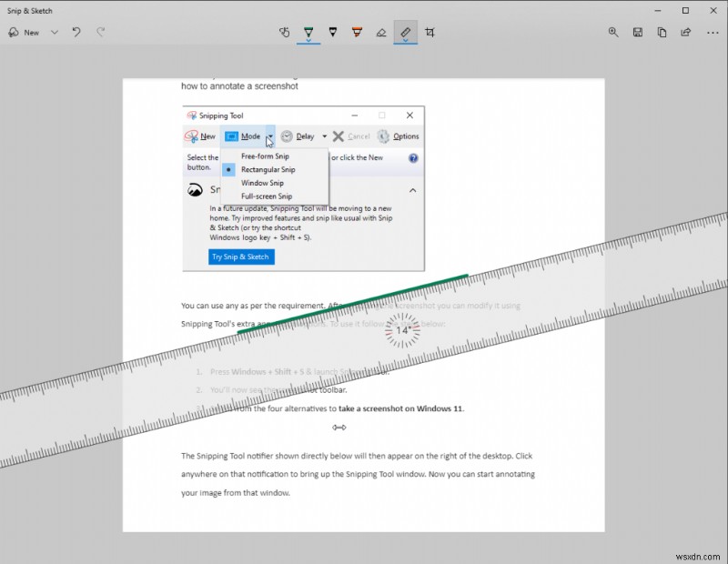Click Full-screen Snip in the pictured menu

[x=267, y=196]
